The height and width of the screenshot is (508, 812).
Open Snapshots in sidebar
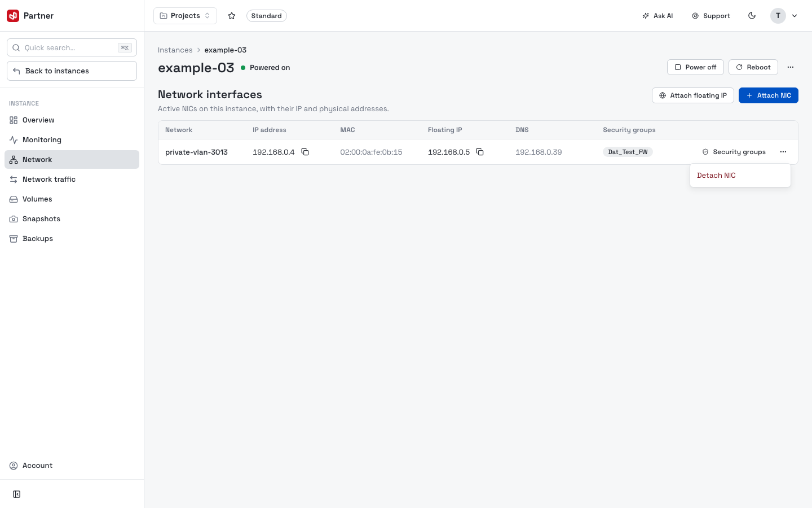coord(72,219)
